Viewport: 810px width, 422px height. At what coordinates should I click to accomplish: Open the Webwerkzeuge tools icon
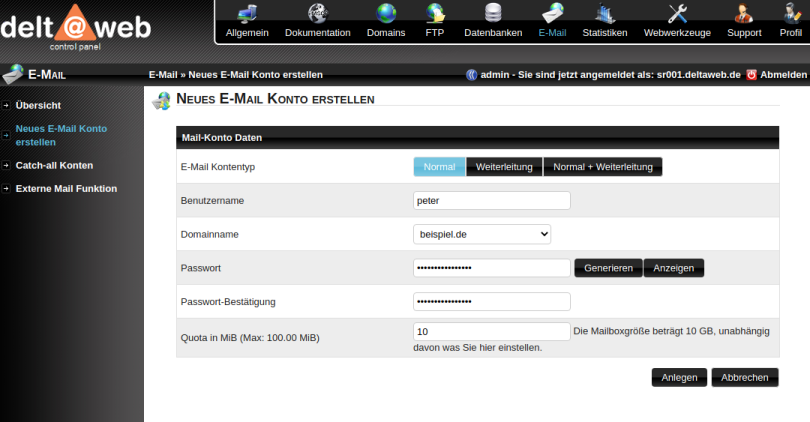pyautogui.click(x=677, y=14)
